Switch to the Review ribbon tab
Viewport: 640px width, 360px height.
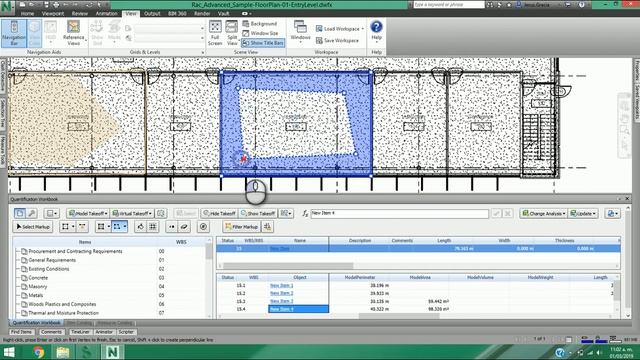click(80, 13)
